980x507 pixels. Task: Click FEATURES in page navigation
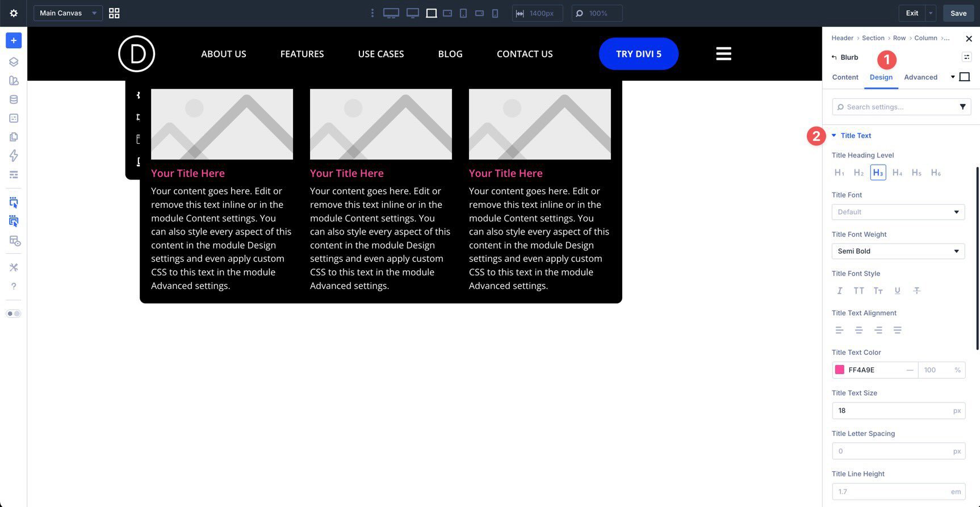click(x=302, y=54)
